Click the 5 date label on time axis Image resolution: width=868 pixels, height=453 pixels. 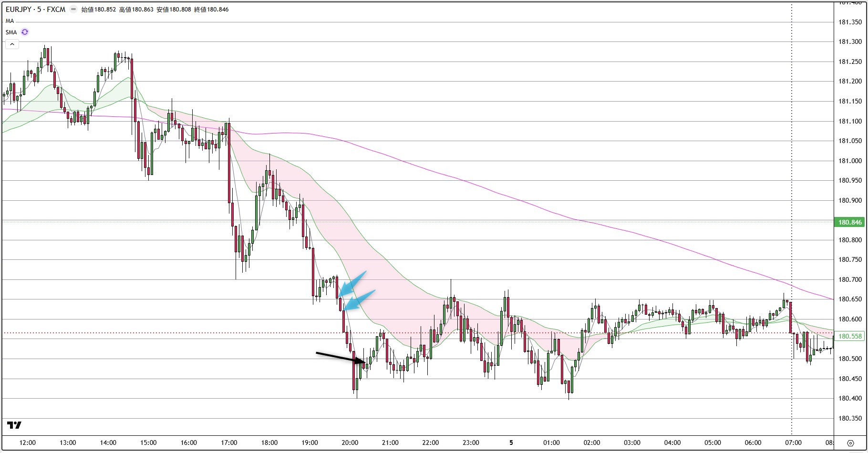(511, 443)
